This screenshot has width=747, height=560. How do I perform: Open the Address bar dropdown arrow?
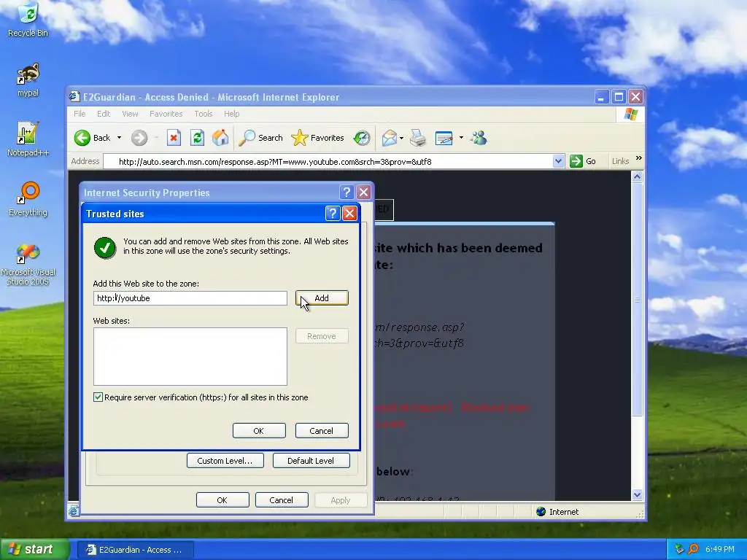click(558, 161)
